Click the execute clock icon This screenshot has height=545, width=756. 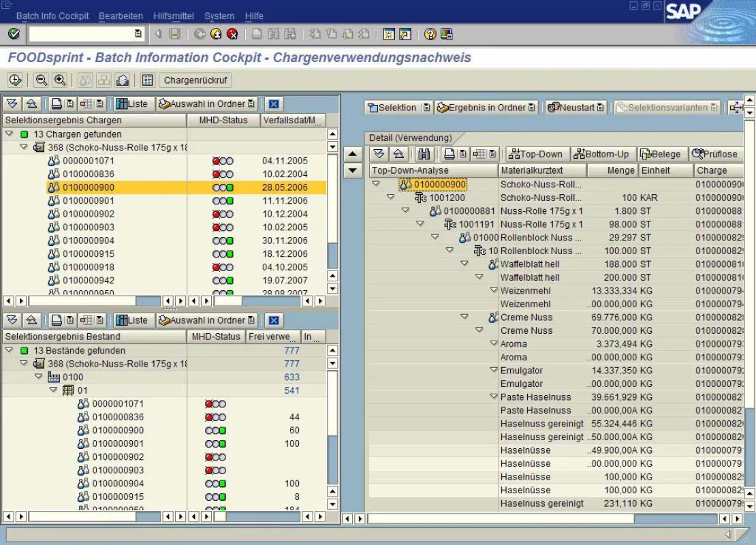(15, 80)
